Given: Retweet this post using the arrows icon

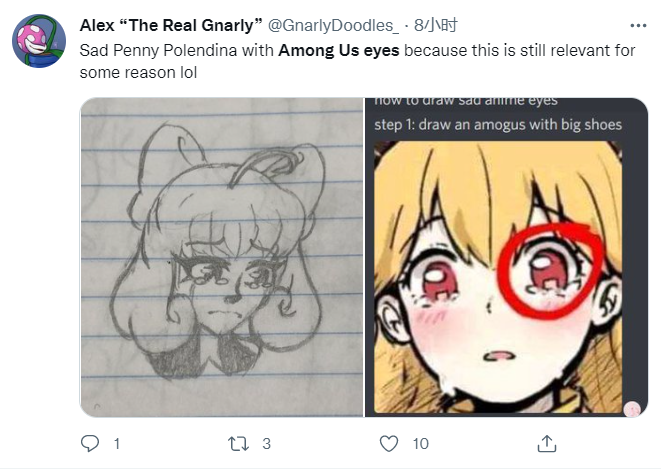Looking at the screenshot, I should (x=237, y=442).
